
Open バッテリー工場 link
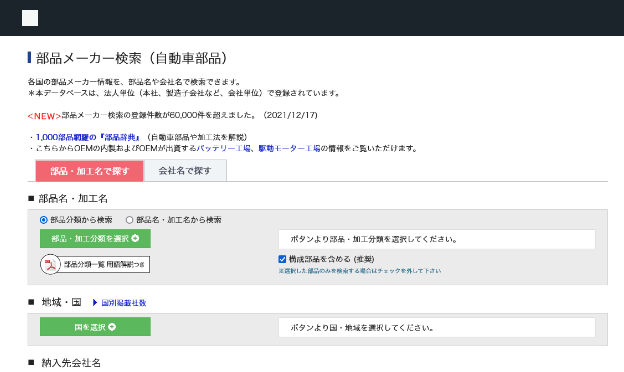[224, 148]
